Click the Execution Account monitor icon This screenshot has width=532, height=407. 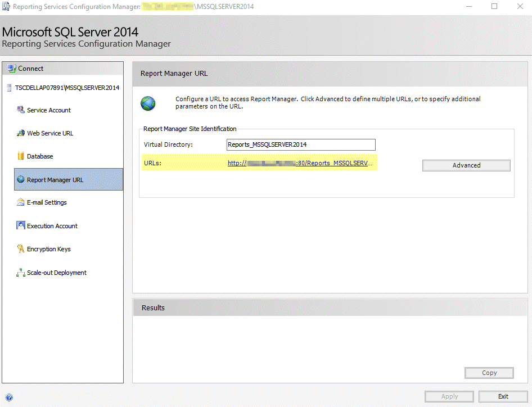coord(21,225)
